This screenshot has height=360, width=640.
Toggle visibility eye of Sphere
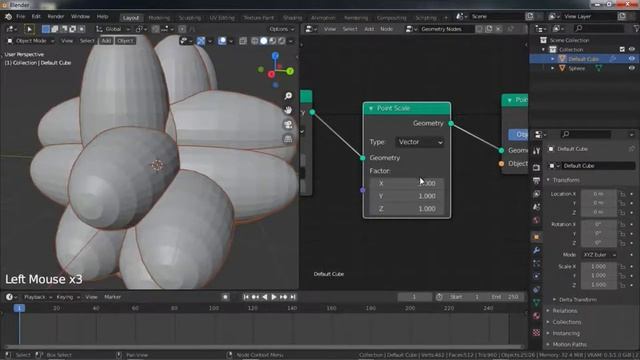(x=632, y=68)
